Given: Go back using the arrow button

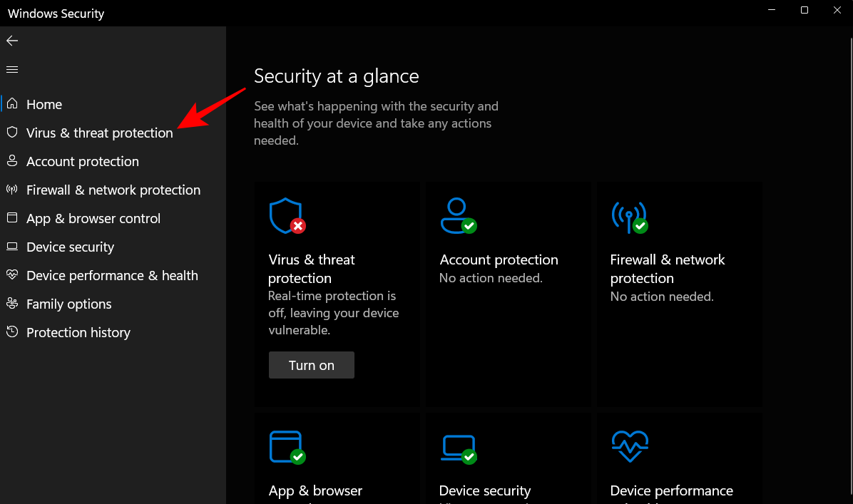Looking at the screenshot, I should click(11, 41).
